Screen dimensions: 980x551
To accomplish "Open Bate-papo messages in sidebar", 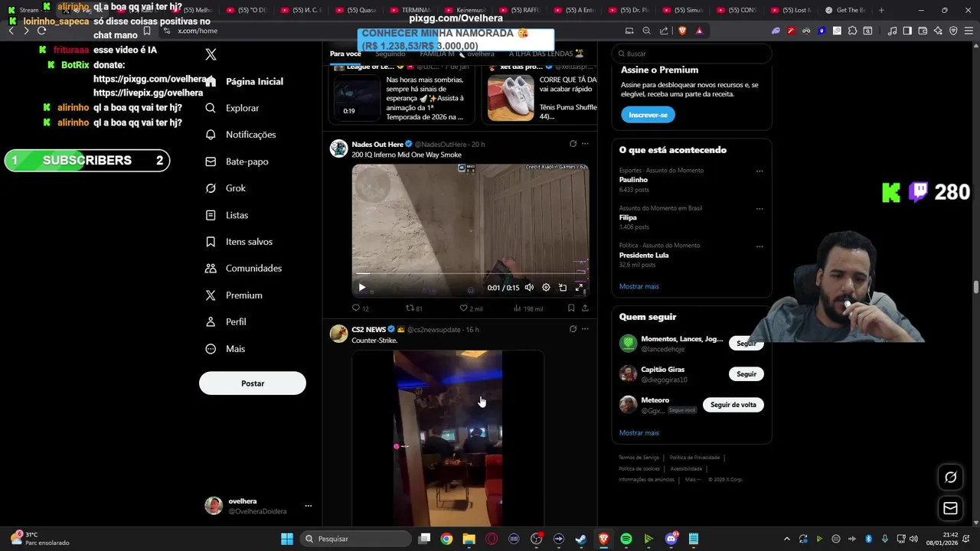I will tap(237, 161).
